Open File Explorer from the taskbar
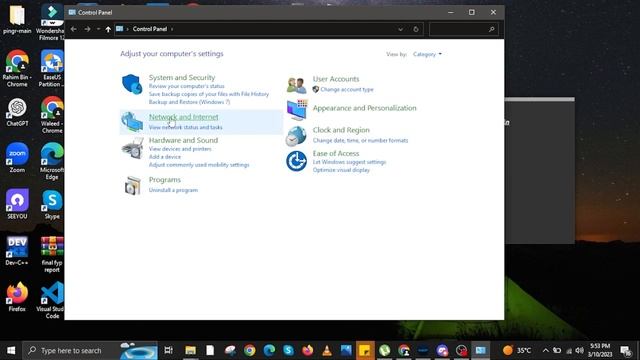The height and width of the screenshot is (360, 640). tap(191, 350)
